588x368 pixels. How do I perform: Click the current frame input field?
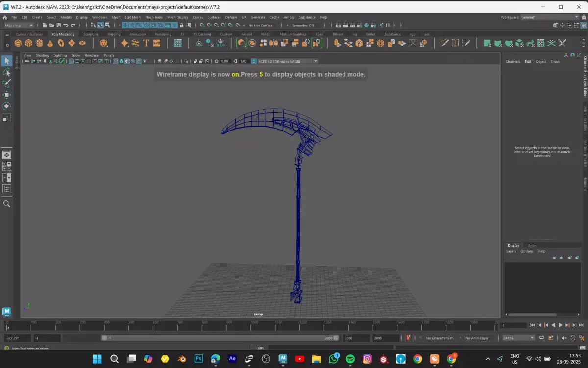click(x=513, y=325)
